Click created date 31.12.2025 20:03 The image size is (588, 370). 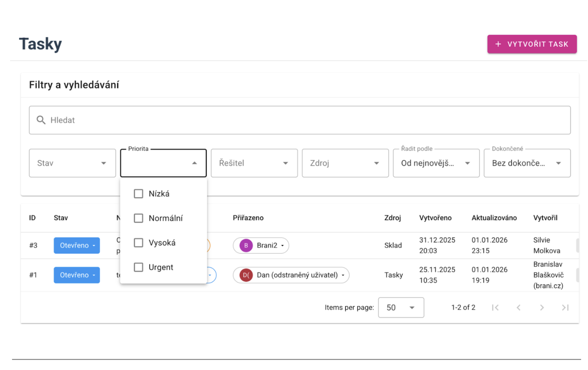pyautogui.click(x=437, y=245)
